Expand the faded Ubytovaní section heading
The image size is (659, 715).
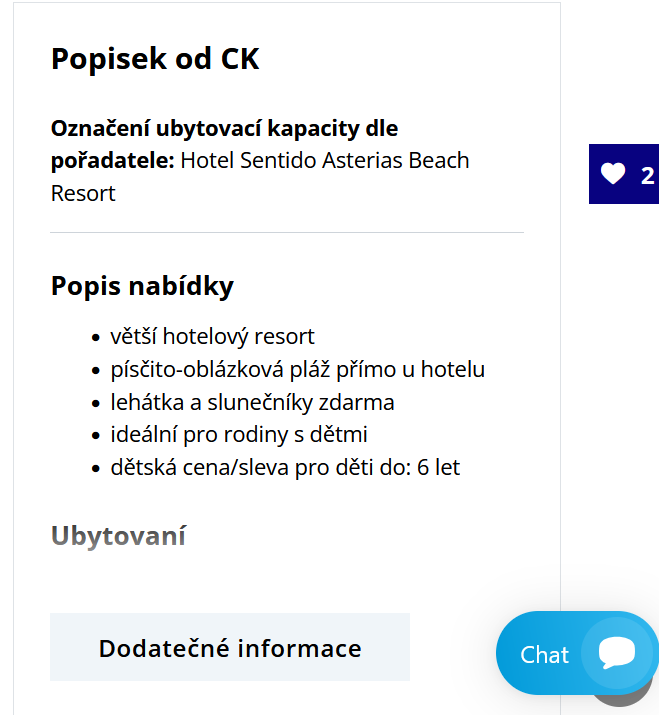[x=118, y=535]
